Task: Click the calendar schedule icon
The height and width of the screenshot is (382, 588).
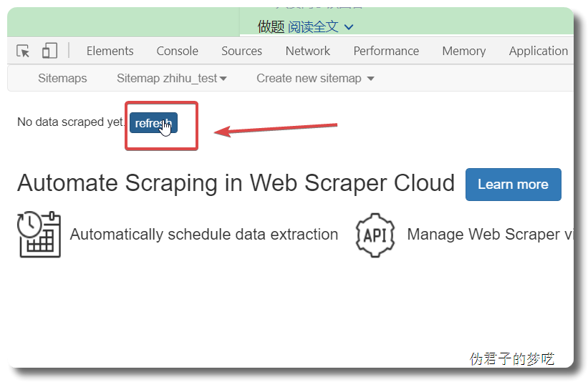Action: tap(39, 235)
